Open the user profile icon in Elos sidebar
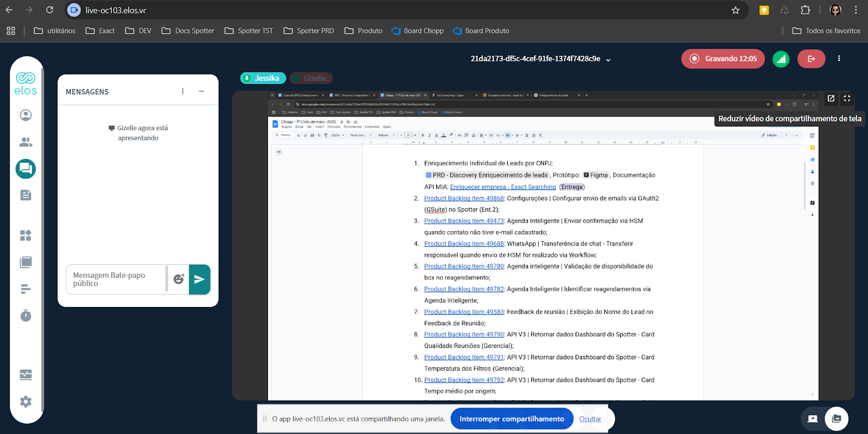The height and width of the screenshot is (434, 868). click(x=25, y=115)
